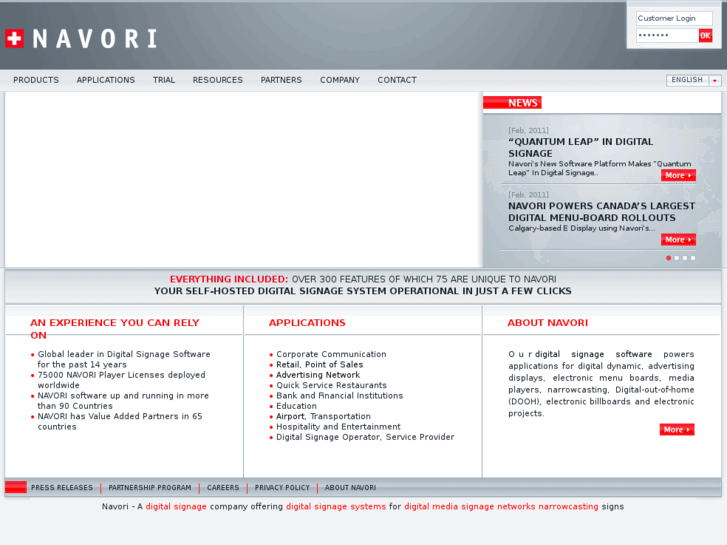Screen dimensions: 727x545
Task: Open the Advertising Network link
Action: click(318, 375)
